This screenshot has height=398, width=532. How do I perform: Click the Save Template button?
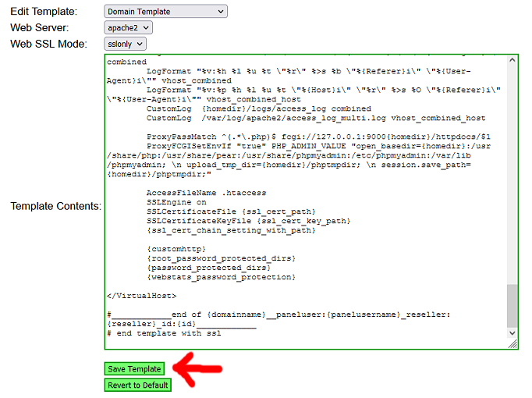[135, 369]
